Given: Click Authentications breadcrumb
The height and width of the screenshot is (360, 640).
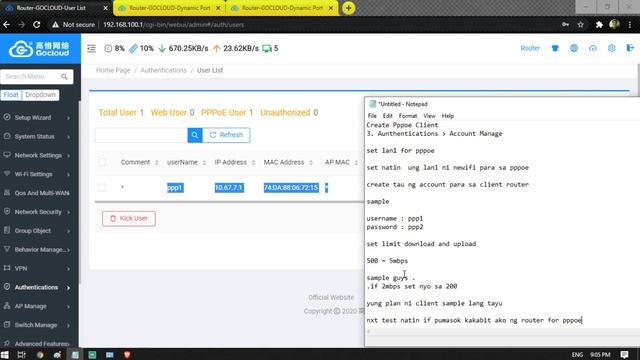Looking at the screenshot, I should (163, 70).
